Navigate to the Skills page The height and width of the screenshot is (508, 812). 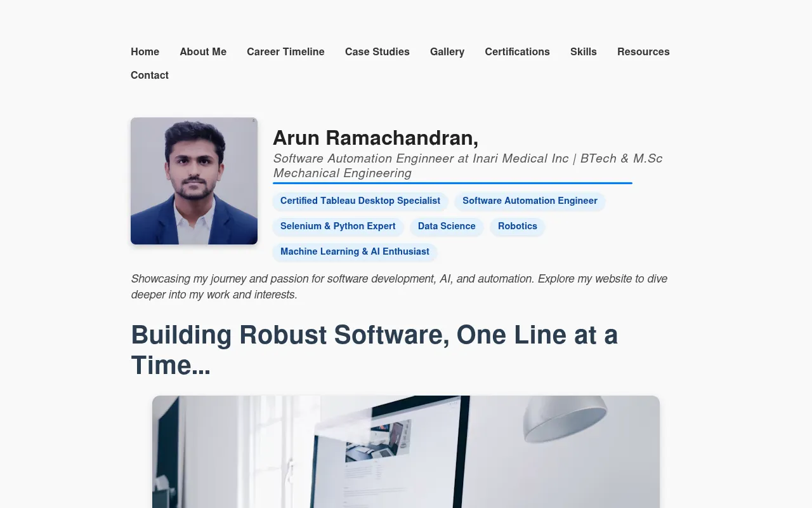point(584,52)
